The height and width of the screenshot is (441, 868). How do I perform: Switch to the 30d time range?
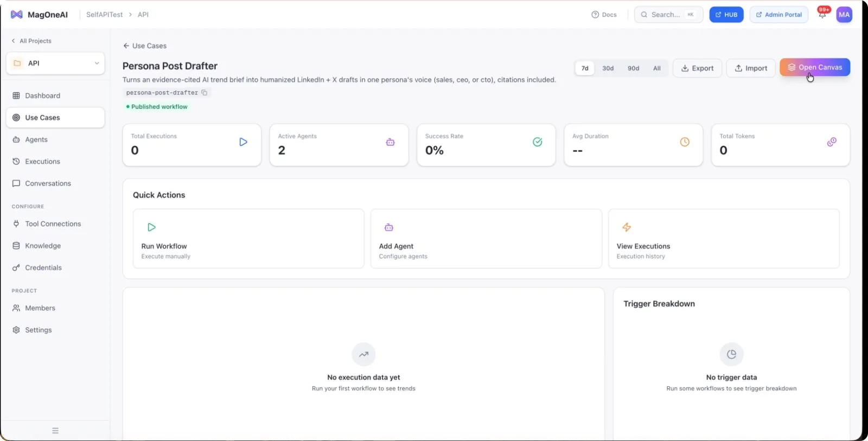[608, 68]
